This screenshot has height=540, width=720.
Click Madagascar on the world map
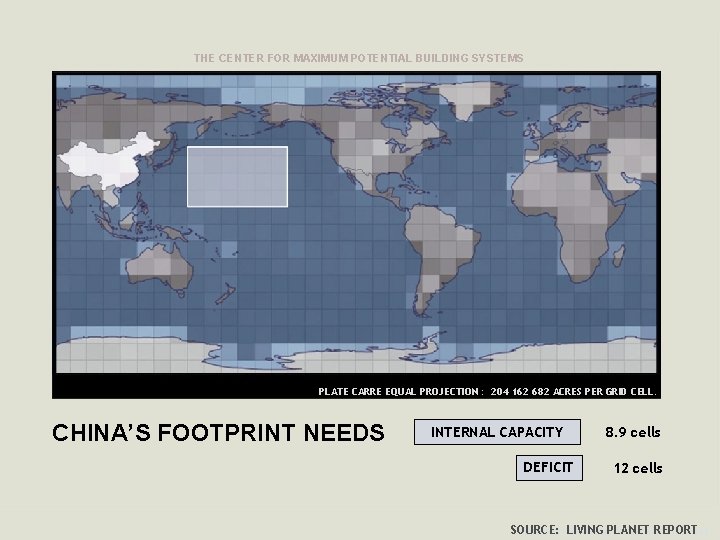point(619,255)
